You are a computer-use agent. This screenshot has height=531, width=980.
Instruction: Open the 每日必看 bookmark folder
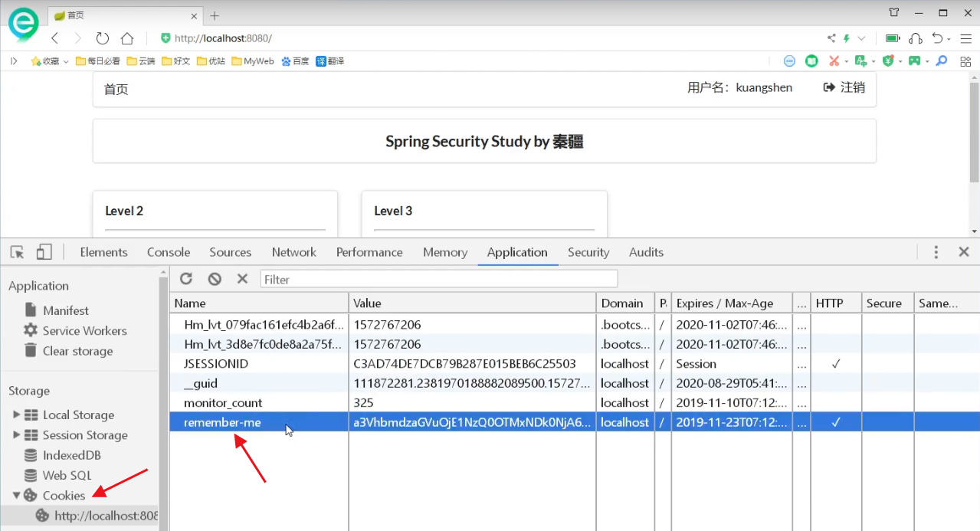98,61
